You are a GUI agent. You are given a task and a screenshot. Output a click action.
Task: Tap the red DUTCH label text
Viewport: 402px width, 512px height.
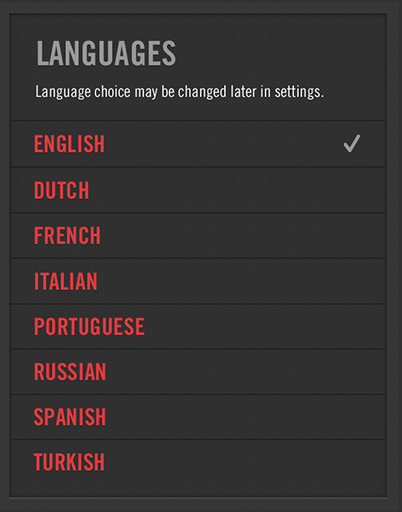[x=62, y=190]
